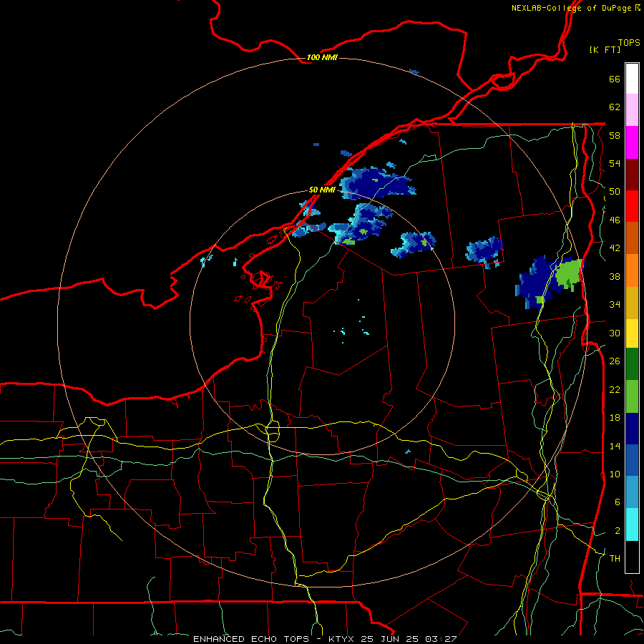Screen dimensions: 644x644
Task: Click the 2 legend value
Action: pyautogui.click(x=618, y=531)
